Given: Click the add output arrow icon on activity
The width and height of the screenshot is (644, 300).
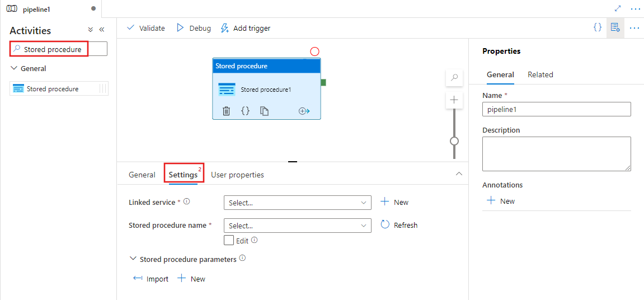Looking at the screenshot, I should coord(304,111).
